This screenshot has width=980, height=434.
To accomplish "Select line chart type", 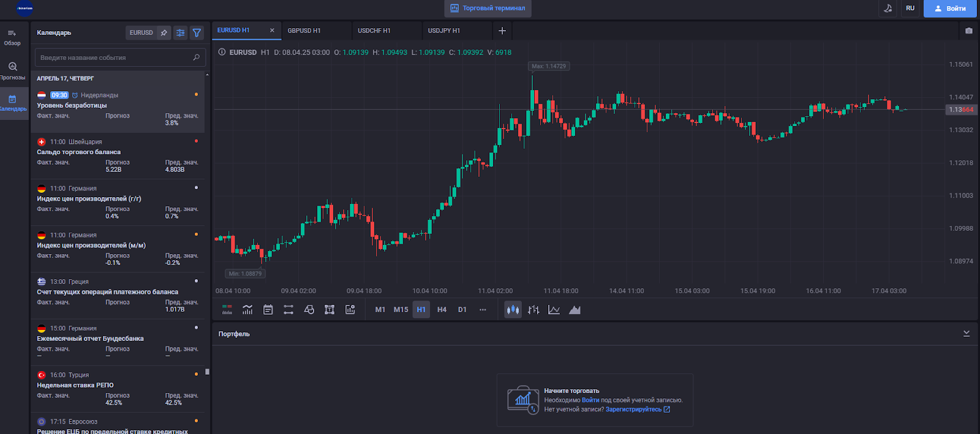I will click(x=554, y=310).
